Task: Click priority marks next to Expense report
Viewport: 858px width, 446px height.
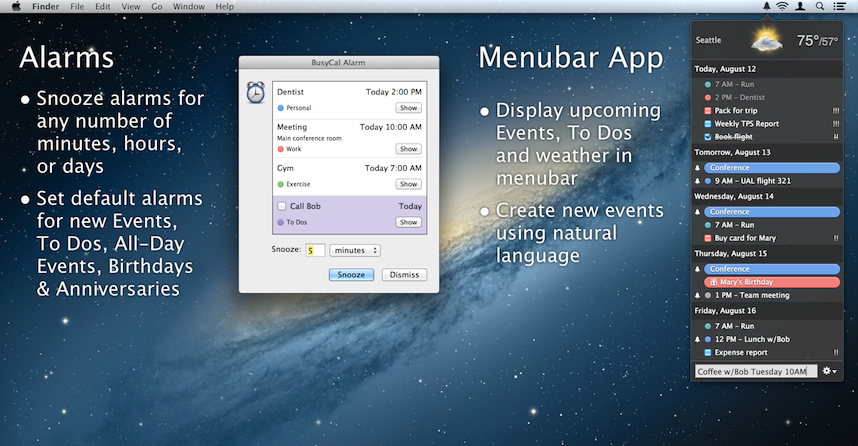Action: pyautogui.click(x=836, y=352)
